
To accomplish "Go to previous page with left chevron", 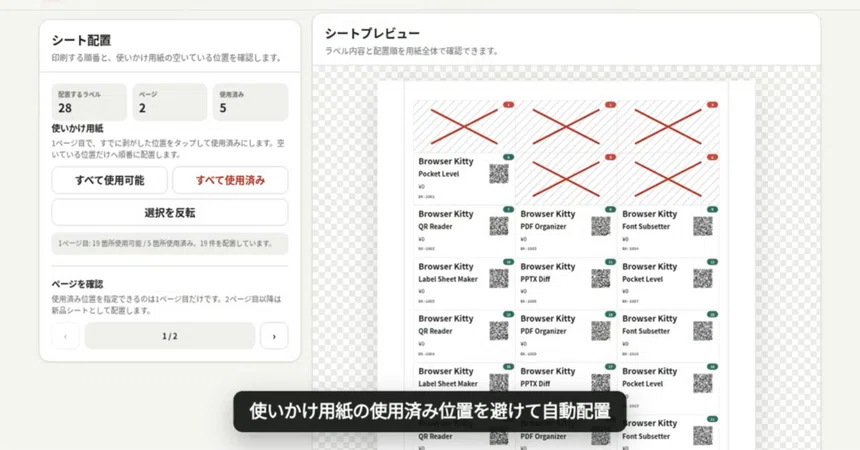I will click(x=65, y=336).
